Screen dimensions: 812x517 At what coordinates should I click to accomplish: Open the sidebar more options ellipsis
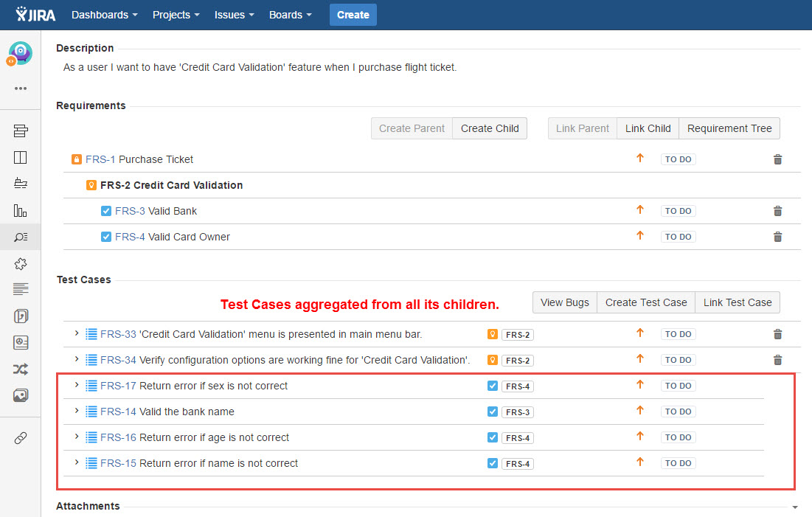(x=21, y=89)
